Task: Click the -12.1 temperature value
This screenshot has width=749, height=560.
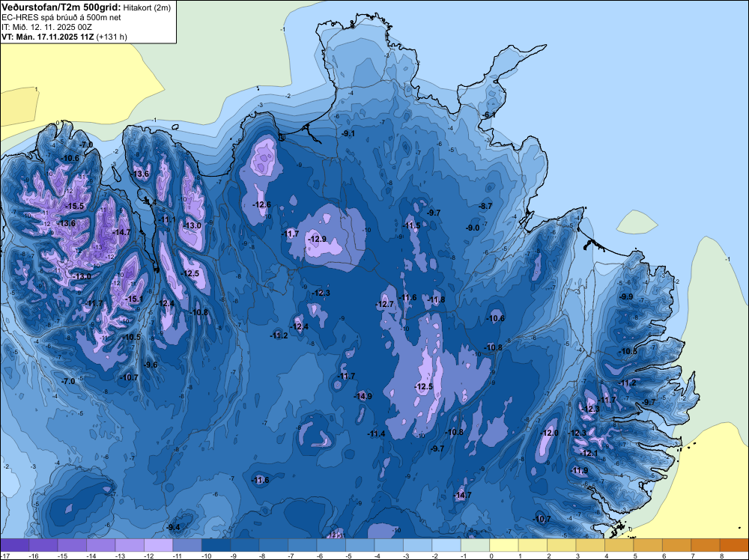Action: [x=589, y=454]
